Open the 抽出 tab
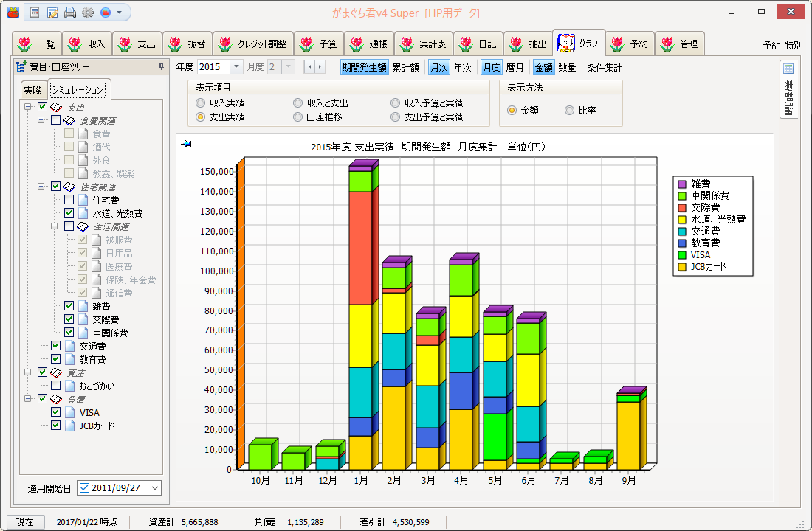This screenshot has height=531, width=812. pyautogui.click(x=529, y=44)
